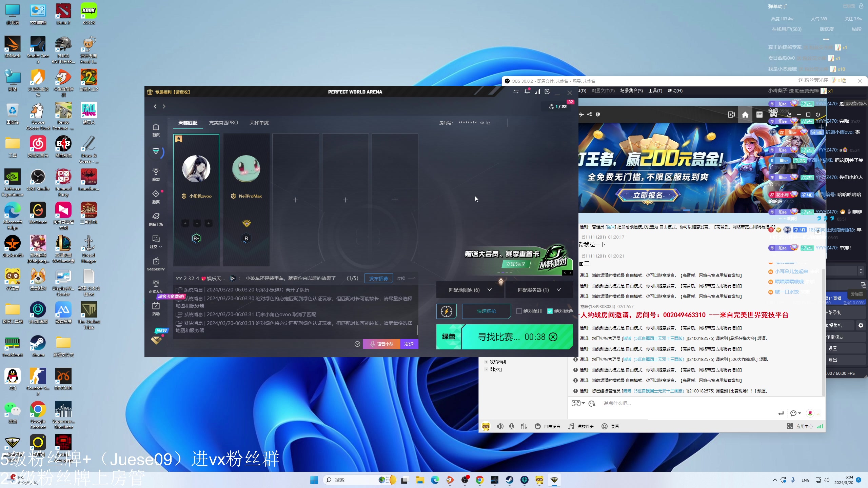Expand the 匹配服务器 (1) dropdown
Image resolution: width=868 pixels, height=488 pixels.
(x=539, y=290)
